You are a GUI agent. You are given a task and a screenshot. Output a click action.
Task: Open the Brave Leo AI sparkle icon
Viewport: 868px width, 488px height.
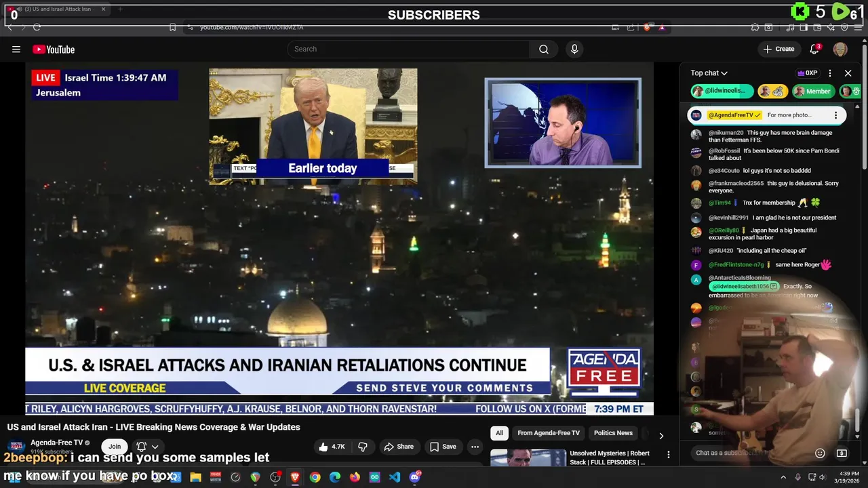tap(831, 27)
